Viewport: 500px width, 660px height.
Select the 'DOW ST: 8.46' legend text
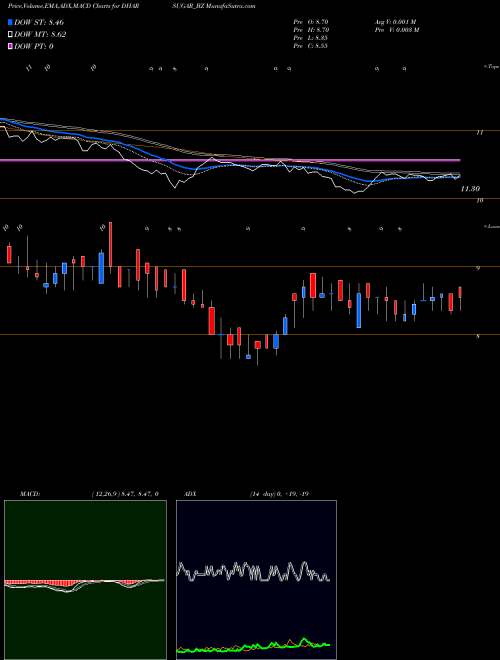tap(39, 22)
